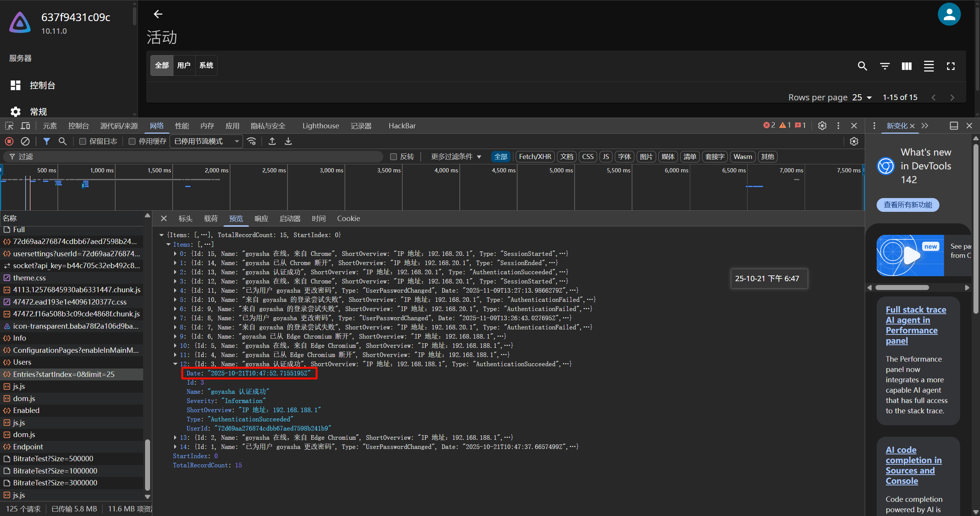Click the 查看所有新功能 button
980x516 pixels.
click(908, 205)
